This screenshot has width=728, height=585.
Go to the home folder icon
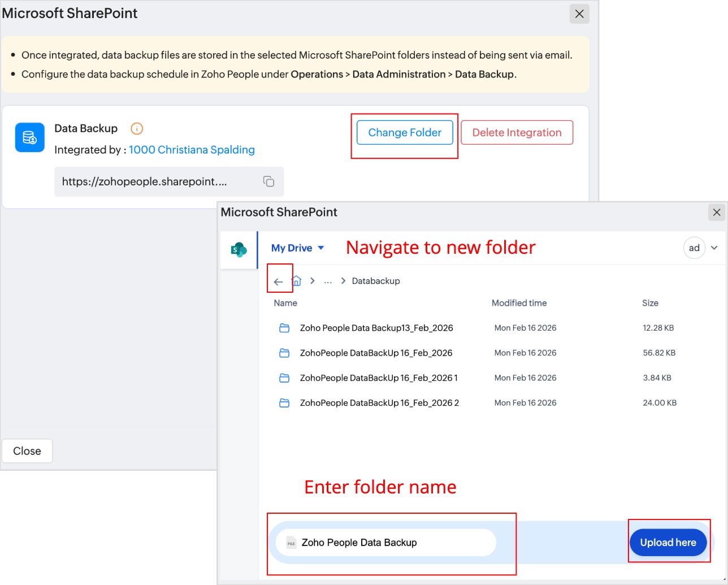[296, 281]
